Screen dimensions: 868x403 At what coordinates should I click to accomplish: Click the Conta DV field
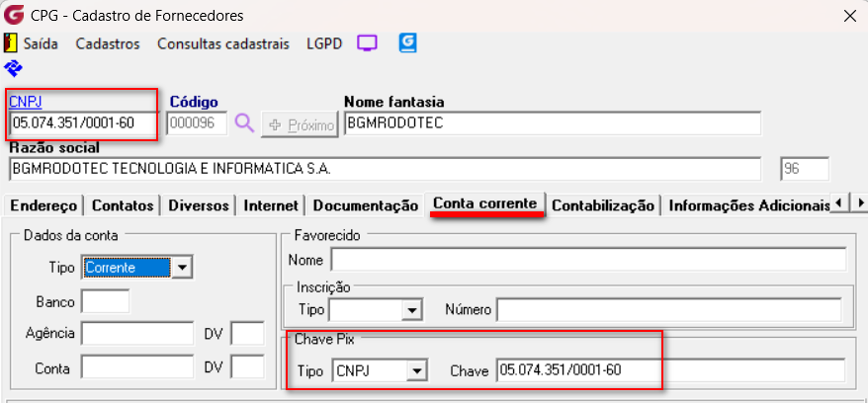pyautogui.click(x=247, y=367)
